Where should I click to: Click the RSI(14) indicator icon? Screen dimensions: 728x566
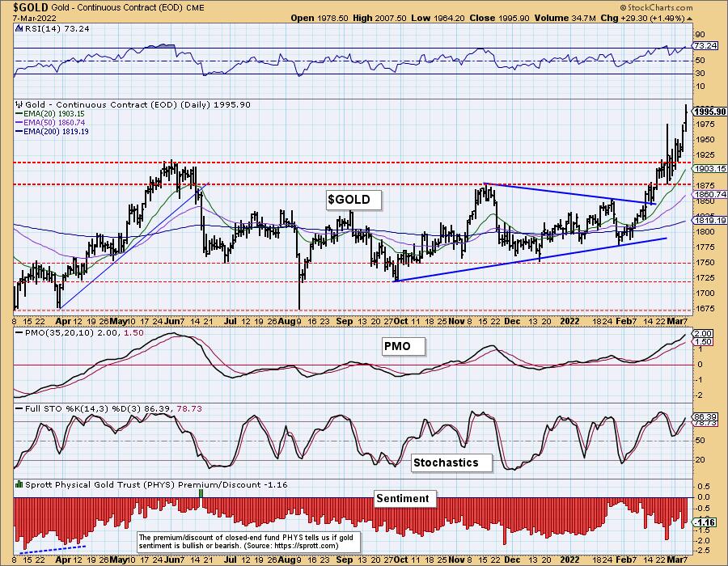[x=19, y=28]
